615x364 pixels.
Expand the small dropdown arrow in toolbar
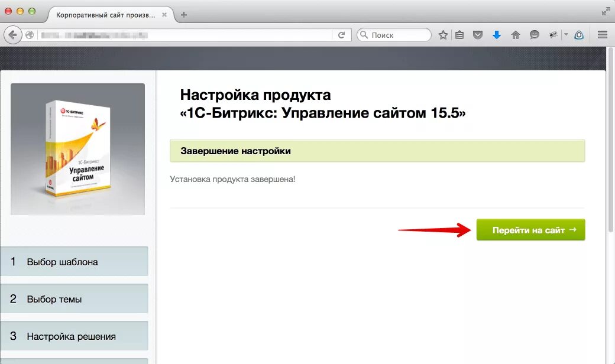pos(566,35)
